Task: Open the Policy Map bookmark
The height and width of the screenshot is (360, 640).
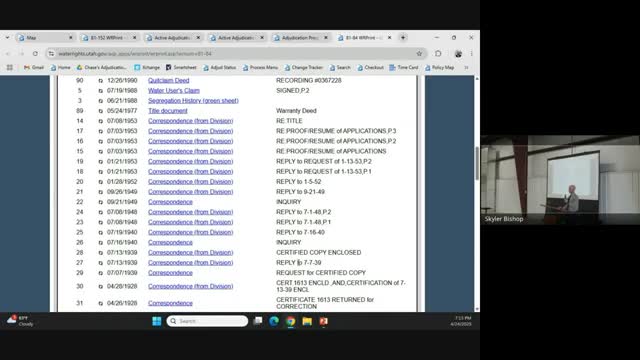Action: pyautogui.click(x=439, y=67)
